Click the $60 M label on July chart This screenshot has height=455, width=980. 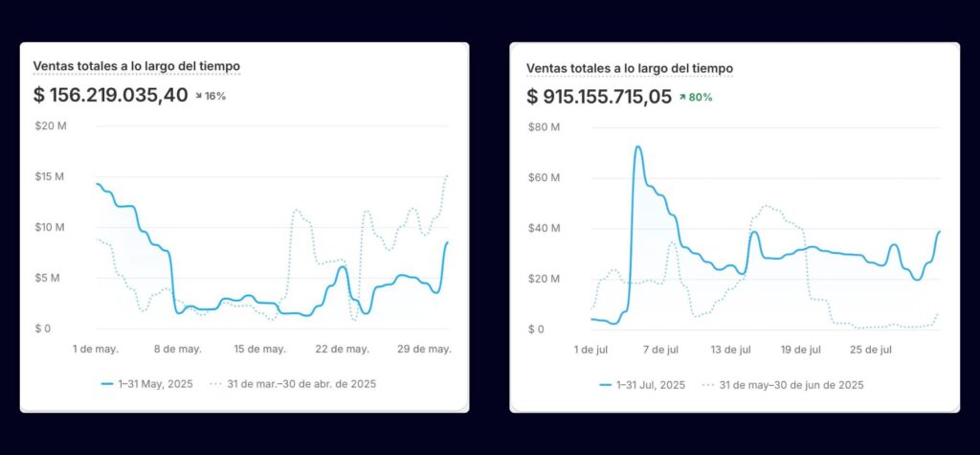(543, 178)
